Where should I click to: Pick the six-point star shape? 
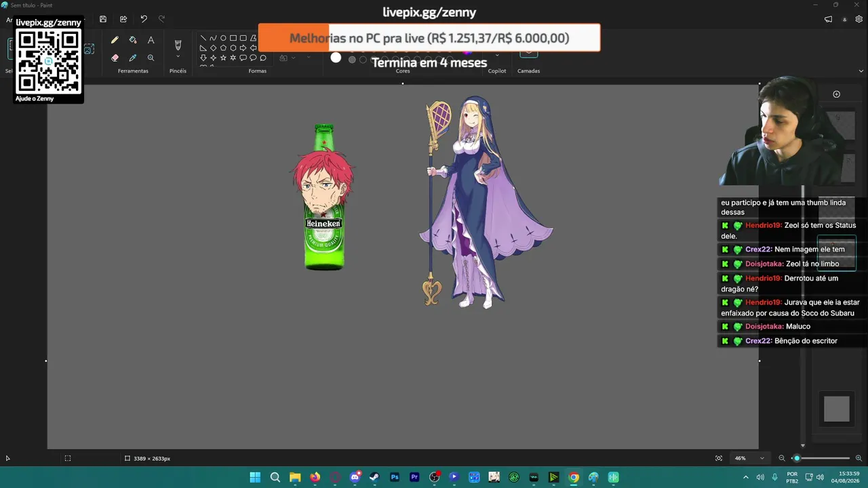(233, 58)
